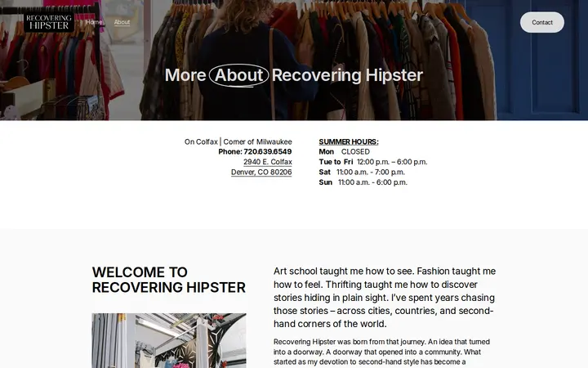The width and height of the screenshot is (588, 368).
Task: Click the Tue to Fri hours row
Action: [373, 162]
